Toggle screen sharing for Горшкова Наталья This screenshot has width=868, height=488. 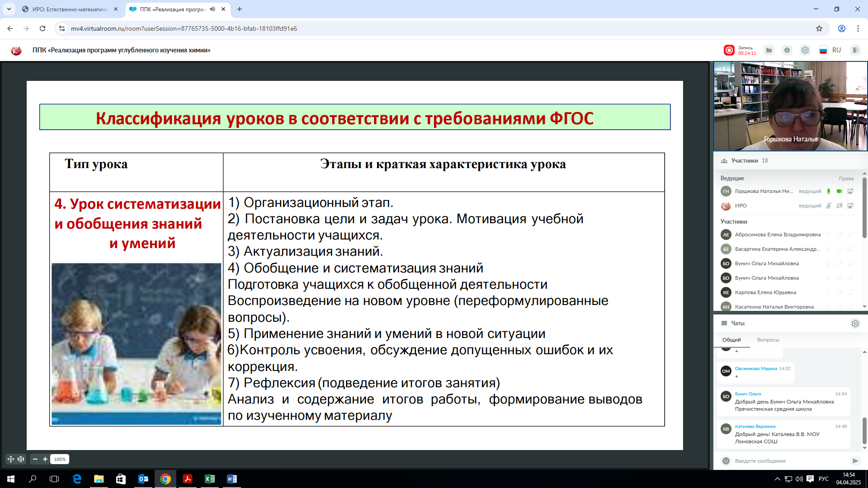pyautogui.click(x=850, y=192)
